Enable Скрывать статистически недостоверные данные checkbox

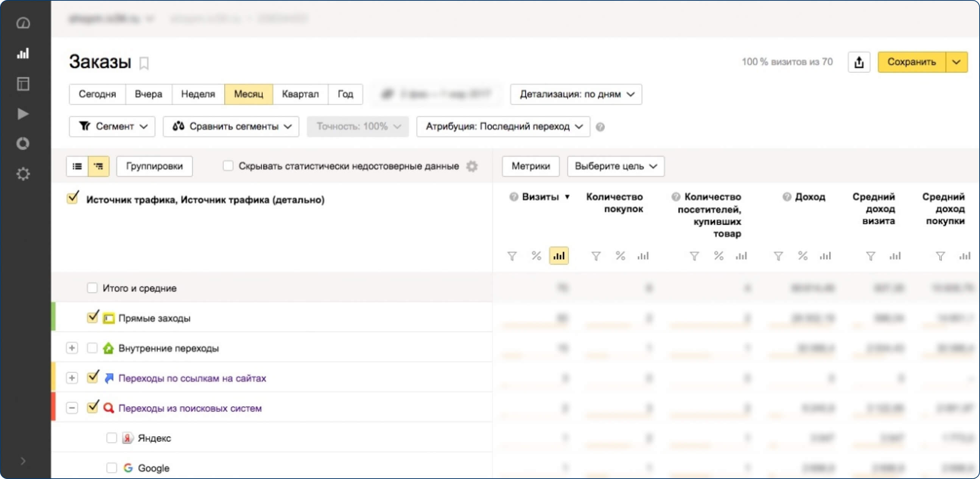pos(228,166)
